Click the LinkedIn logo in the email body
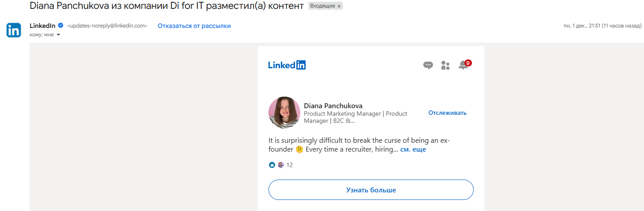The height and width of the screenshot is (211, 644). pos(287,65)
